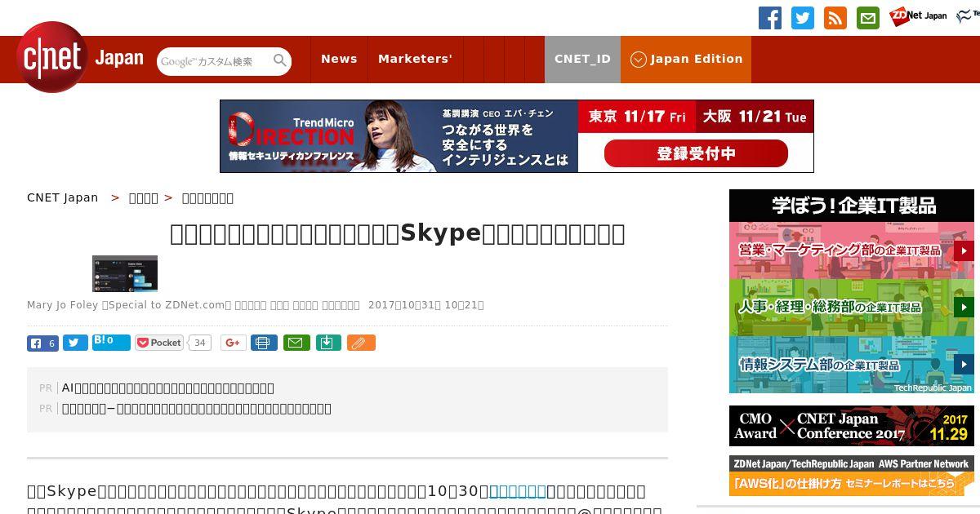Click play arrow on 情報システム部 banner
Viewport: 980px width, 514px height.
tap(964, 365)
